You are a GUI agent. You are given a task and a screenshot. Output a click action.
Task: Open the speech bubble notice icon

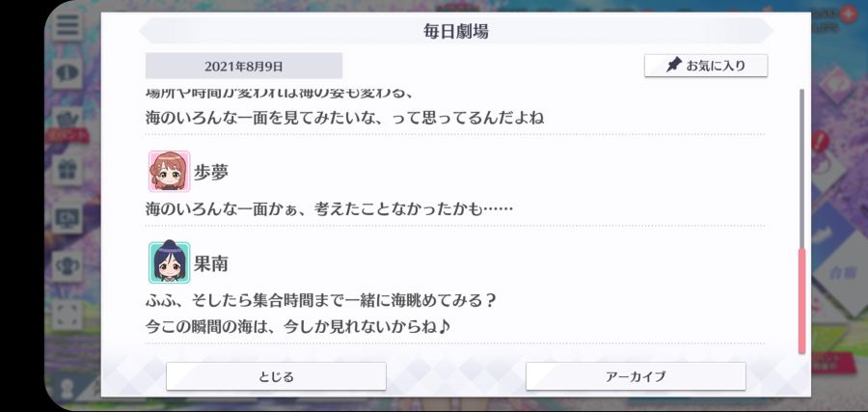point(68,71)
